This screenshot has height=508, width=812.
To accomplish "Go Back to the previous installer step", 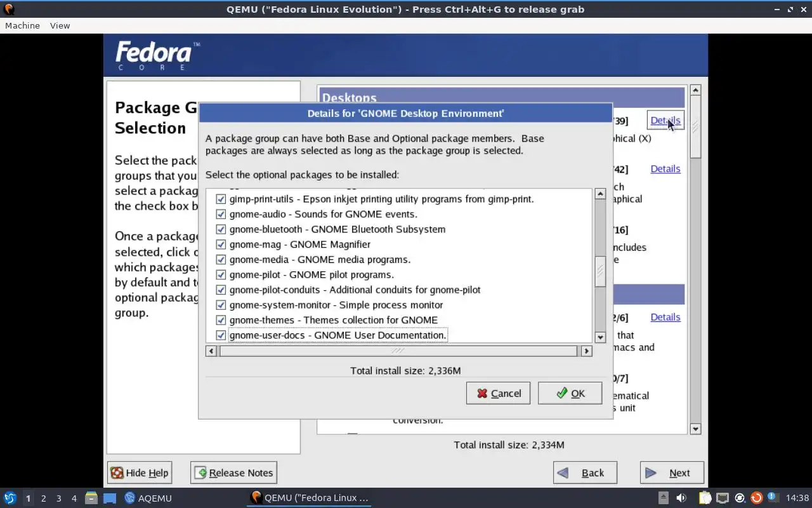I will click(585, 472).
